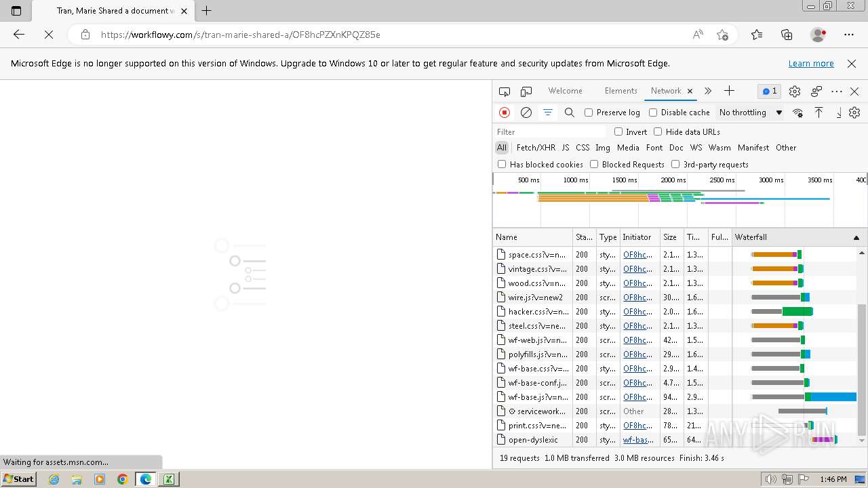
Task: Close the Network tab in DevTools
Action: [x=690, y=91]
